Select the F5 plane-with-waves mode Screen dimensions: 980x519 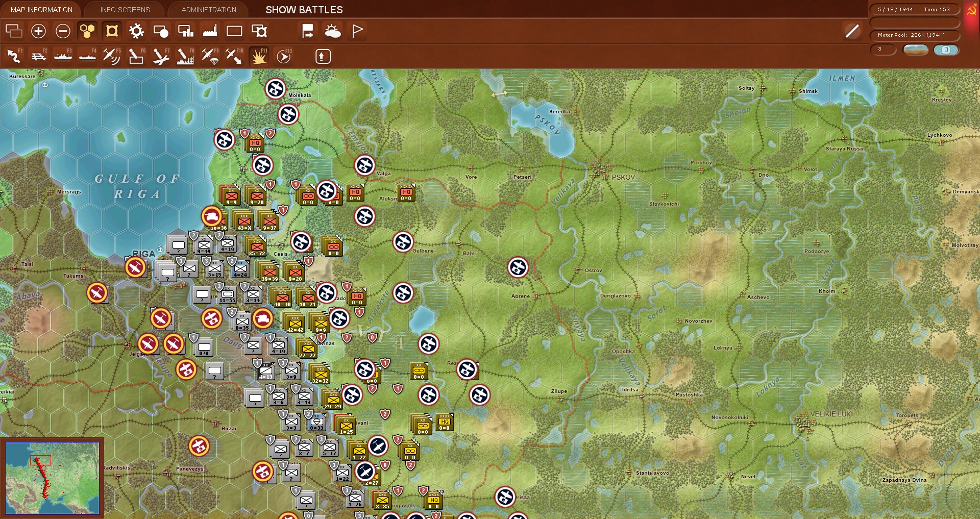[112, 56]
